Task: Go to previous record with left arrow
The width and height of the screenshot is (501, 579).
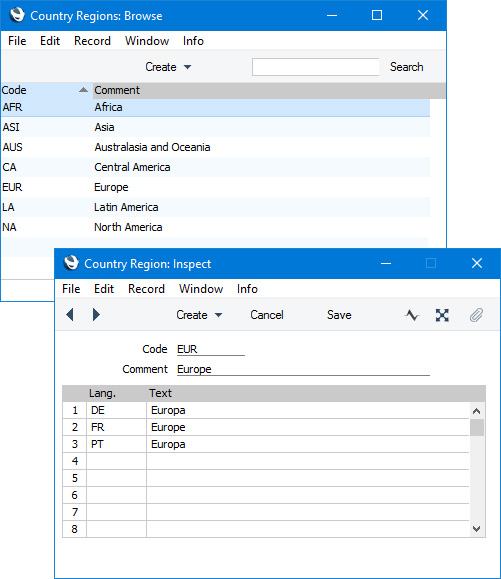Action: coord(70,315)
